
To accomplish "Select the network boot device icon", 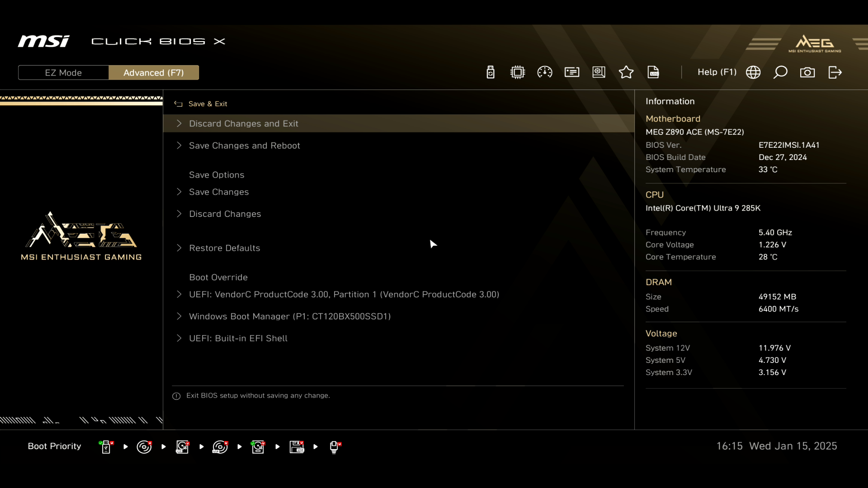I will [335, 447].
